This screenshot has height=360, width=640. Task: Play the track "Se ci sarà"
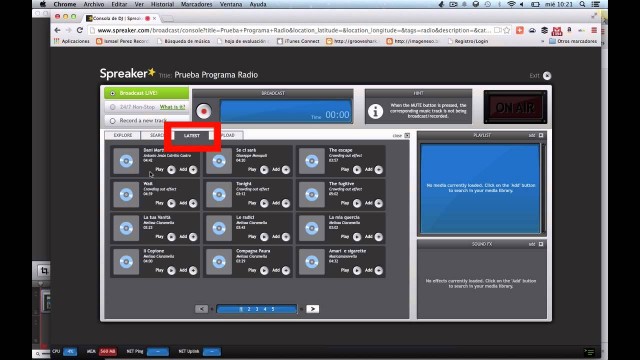pyautogui.click(x=264, y=169)
